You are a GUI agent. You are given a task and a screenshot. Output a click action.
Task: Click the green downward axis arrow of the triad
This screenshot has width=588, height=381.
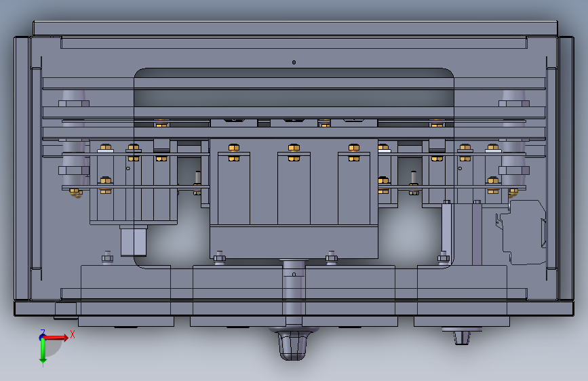coord(43,352)
